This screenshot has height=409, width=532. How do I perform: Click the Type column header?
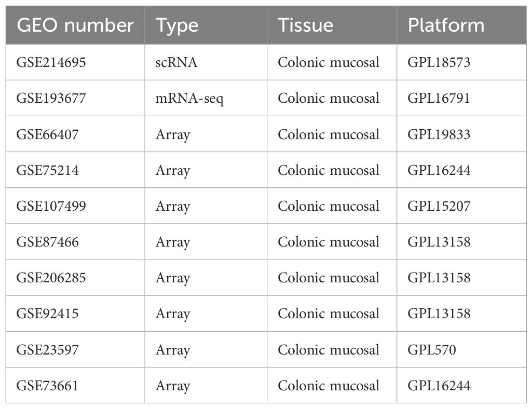(178, 25)
